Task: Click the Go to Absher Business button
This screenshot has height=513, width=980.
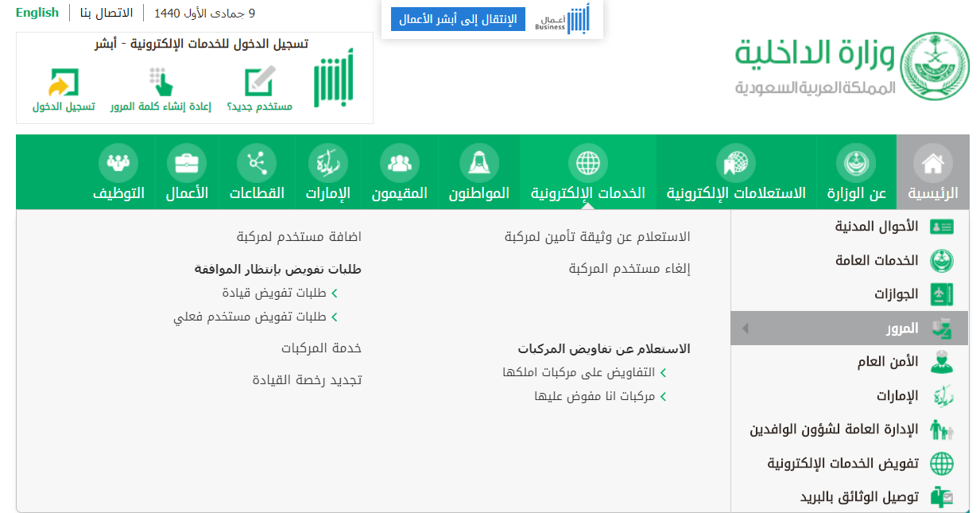Action: pyautogui.click(x=458, y=19)
